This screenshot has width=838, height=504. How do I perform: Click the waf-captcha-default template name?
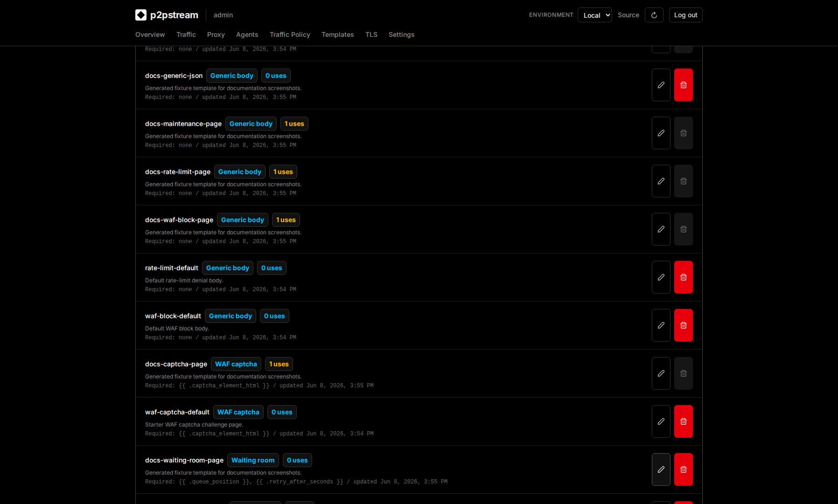click(x=177, y=412)
